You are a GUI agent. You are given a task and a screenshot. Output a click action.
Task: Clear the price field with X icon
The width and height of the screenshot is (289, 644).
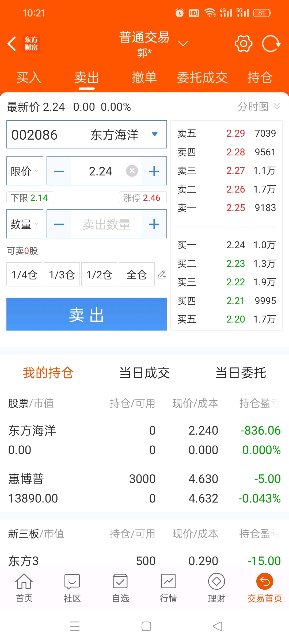tap(132, 171)
